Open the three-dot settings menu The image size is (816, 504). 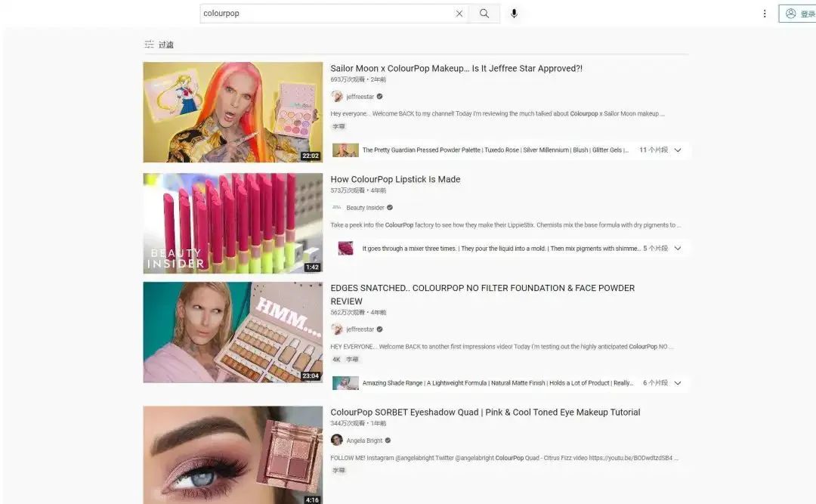coord(765,14)
